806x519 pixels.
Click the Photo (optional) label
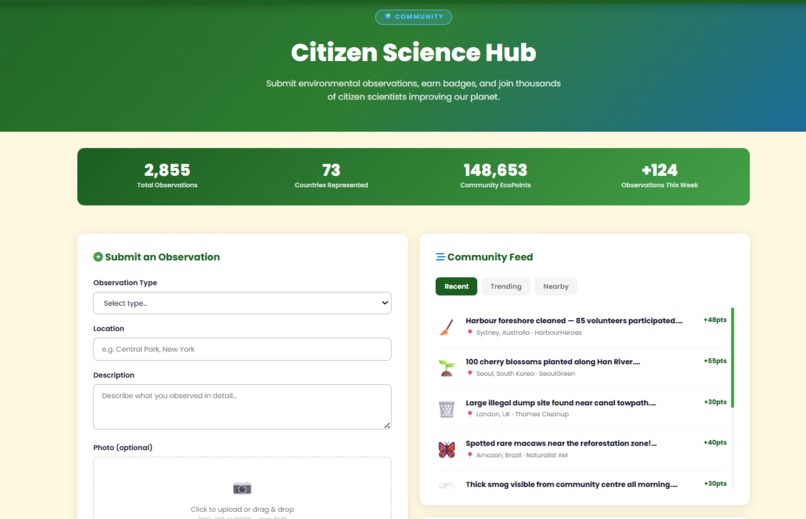[x=123, y=448]
